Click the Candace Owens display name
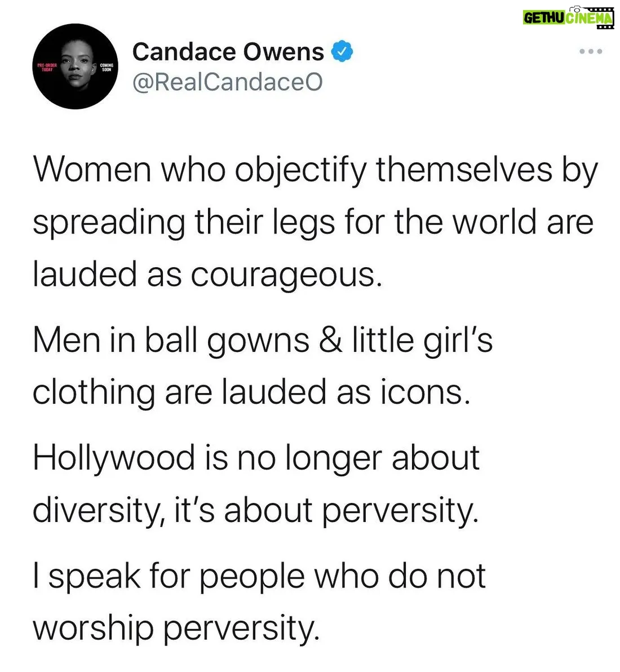 pos(228,52)
